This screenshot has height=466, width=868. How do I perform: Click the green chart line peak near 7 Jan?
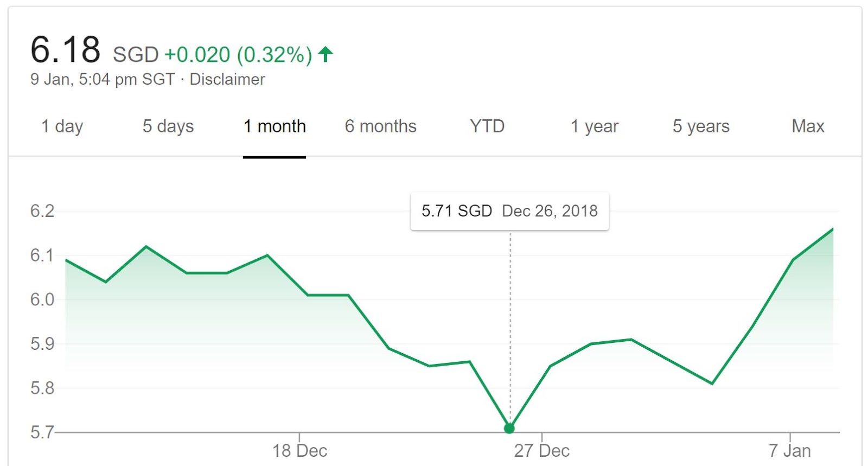tap(833, 230)
